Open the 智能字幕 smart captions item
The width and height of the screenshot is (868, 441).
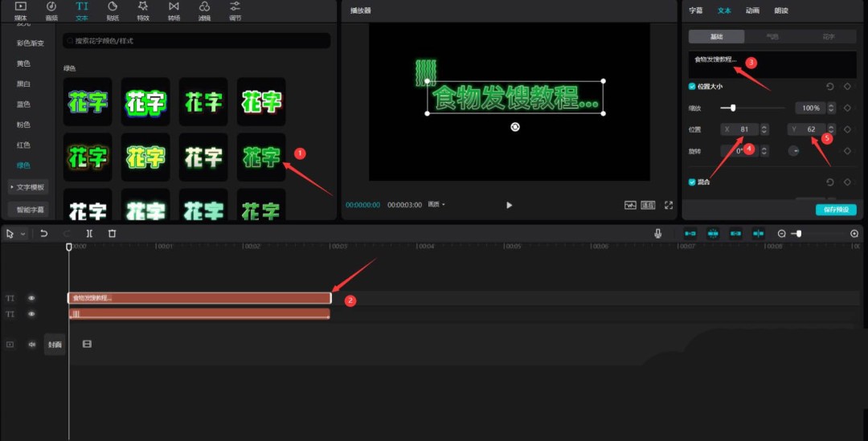point(27,210)
